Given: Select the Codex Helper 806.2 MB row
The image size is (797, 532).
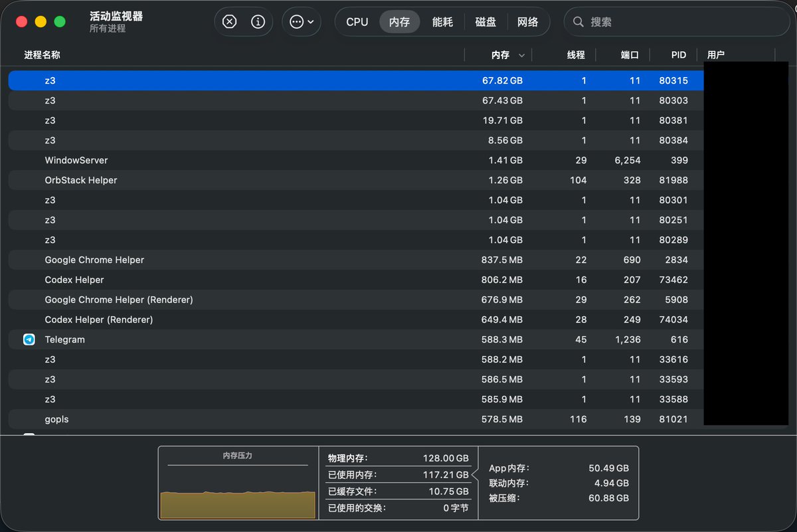Looking at the screenshot, I should click(356, 280).
